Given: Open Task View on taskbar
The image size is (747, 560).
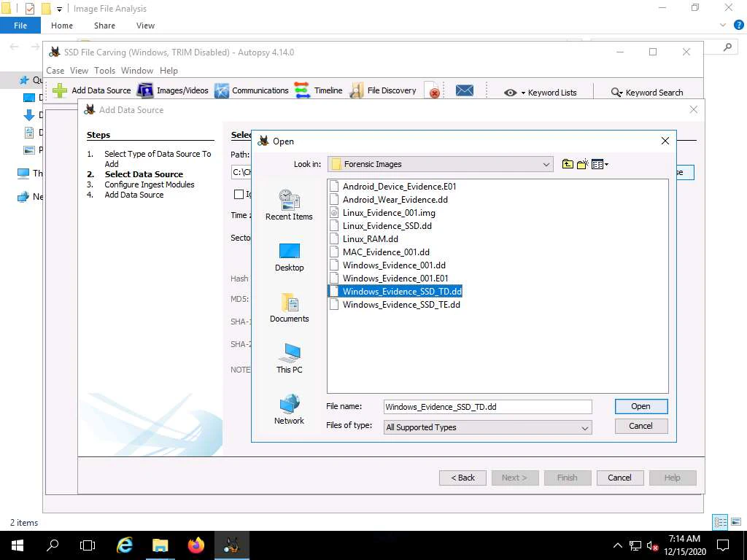Looking at the screenshot, I should point(88,545).
